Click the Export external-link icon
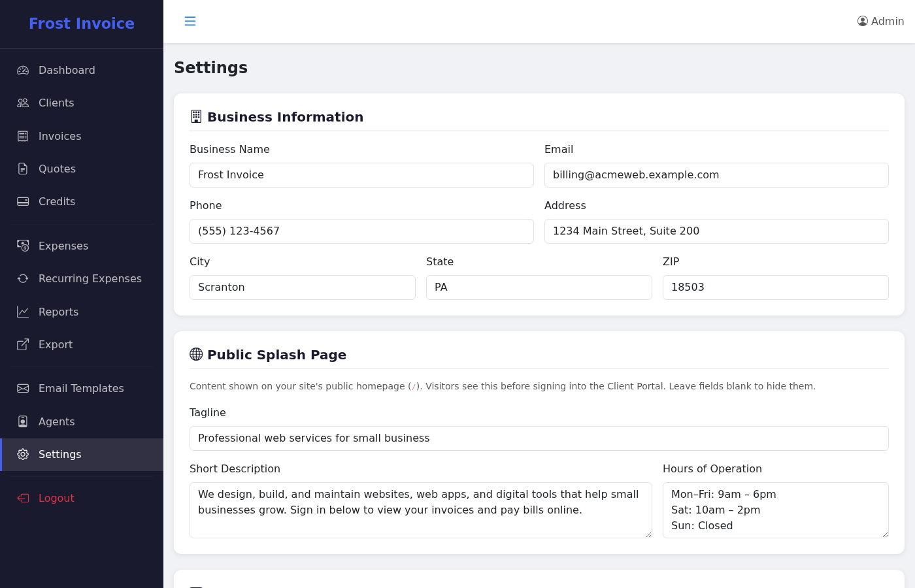915x588 pixels. [x=22, y=344]
